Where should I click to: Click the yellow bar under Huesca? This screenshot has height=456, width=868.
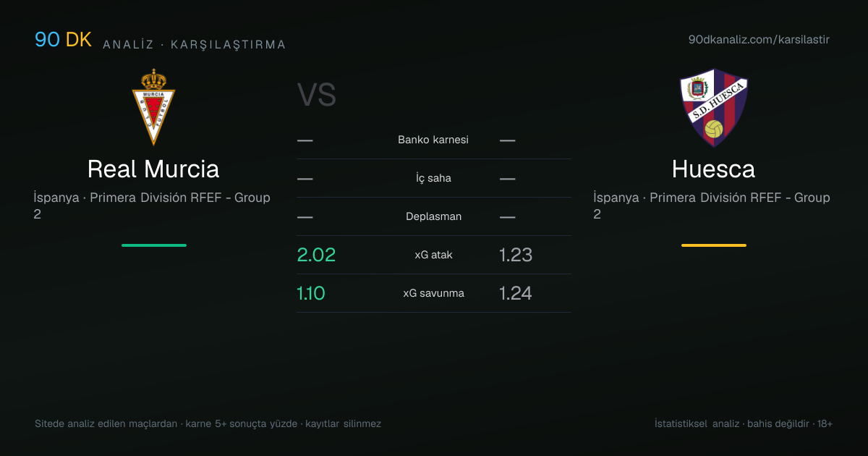coord(714,245)
